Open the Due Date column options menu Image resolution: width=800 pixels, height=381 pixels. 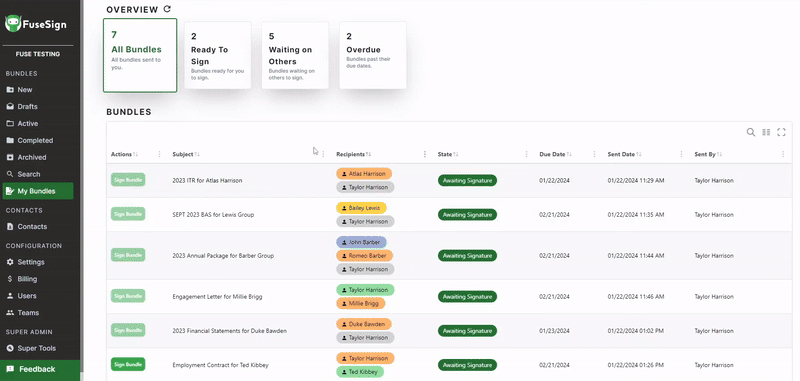(x=594, y=154)
